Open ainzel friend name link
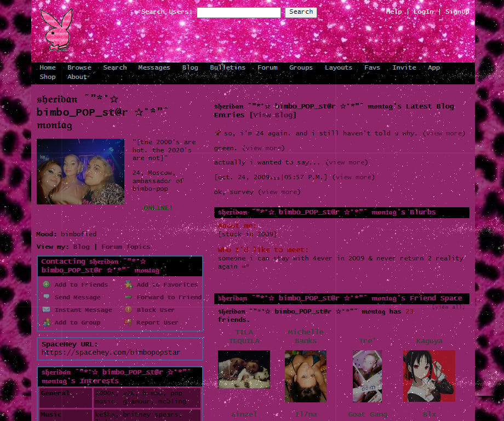The width and height of the screenshot is (504, 421). (x=244, y=414)
